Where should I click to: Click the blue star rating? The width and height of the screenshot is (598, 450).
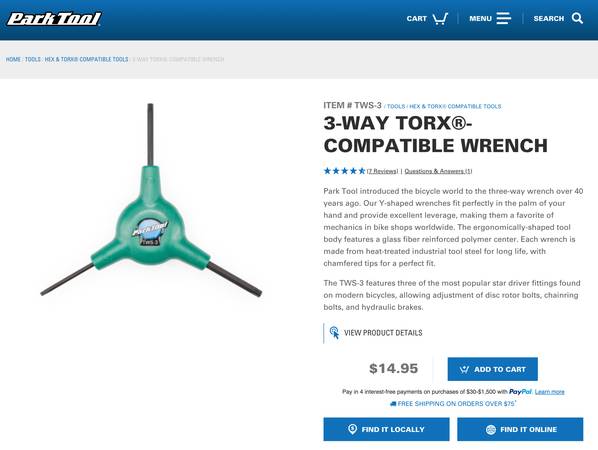[344, 171]
